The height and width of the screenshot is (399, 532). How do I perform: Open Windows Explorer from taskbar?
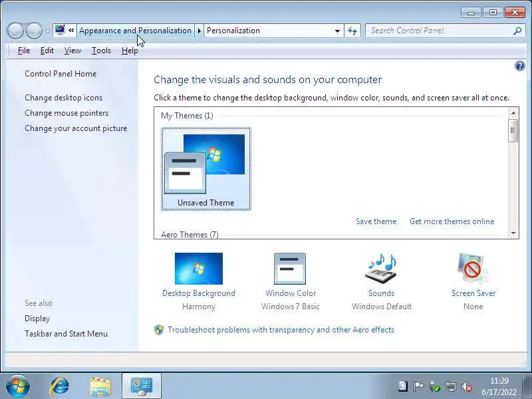pyautogui.click(x=100, y=386)
